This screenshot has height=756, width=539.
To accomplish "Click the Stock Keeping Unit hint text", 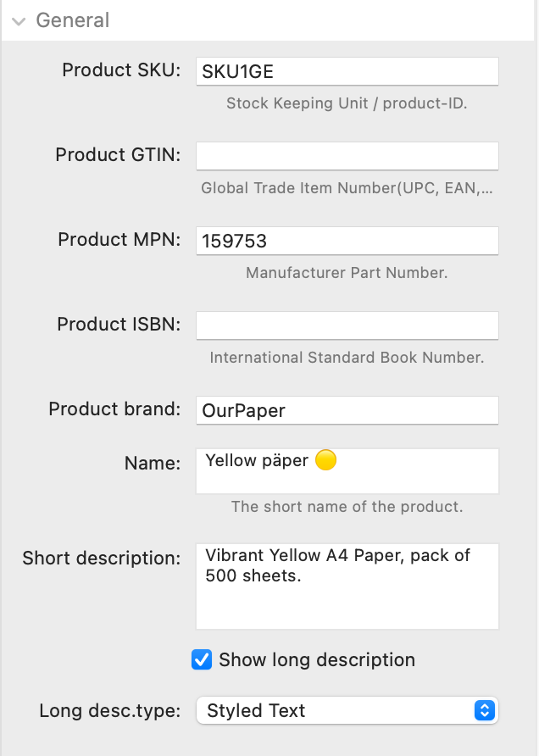I will point(347,103).
